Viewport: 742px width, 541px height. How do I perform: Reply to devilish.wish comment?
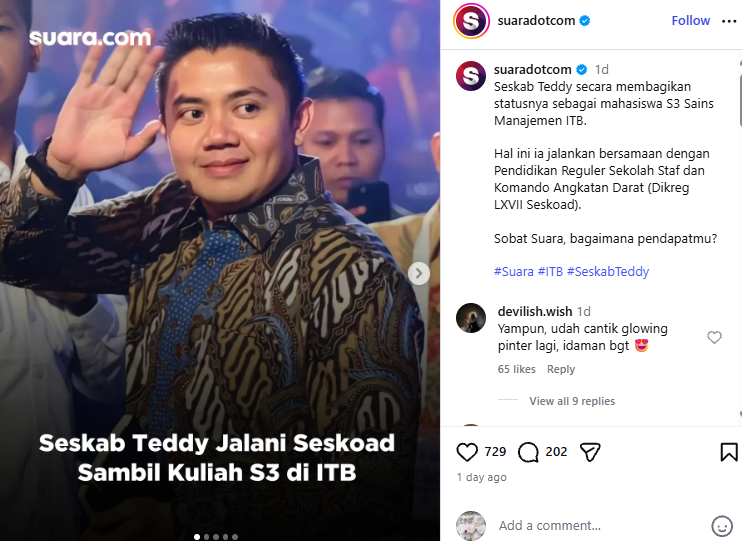pyautogui.click(x=561, y=369)
